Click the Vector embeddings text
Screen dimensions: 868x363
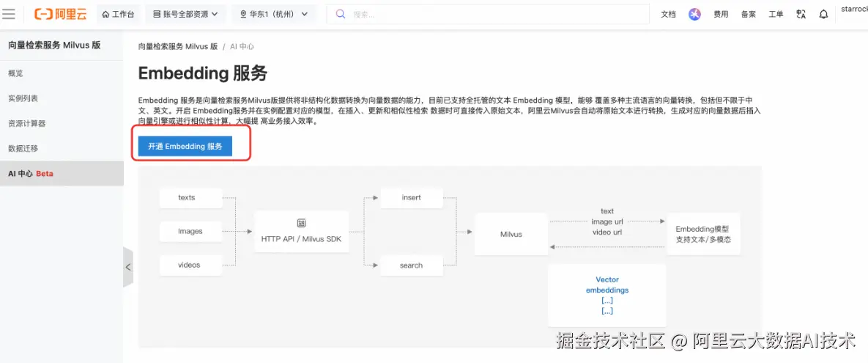coord(607,285)
